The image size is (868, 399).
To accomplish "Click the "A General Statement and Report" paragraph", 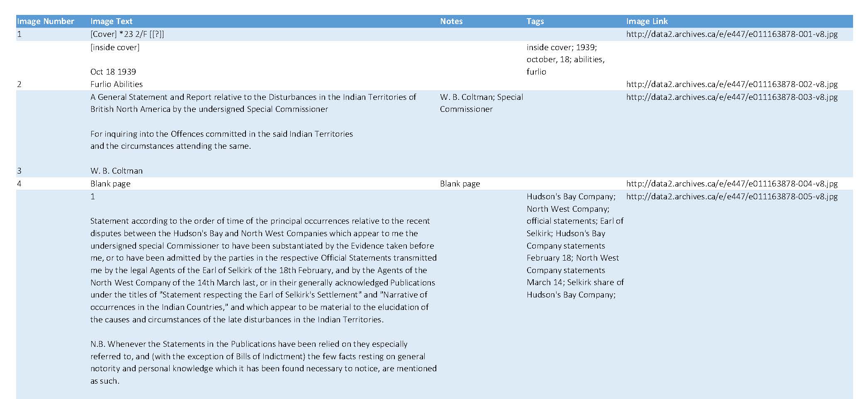I will point(253,103).
